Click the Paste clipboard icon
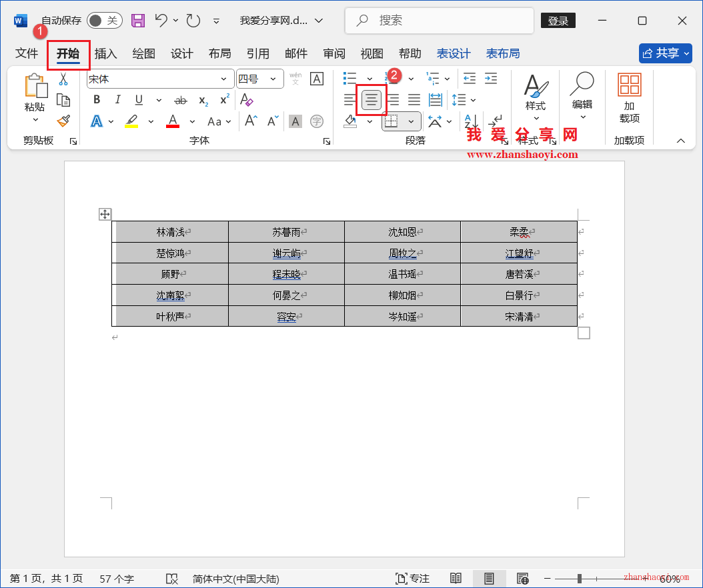Screen dimensions: 703x588 coord(35,86)
